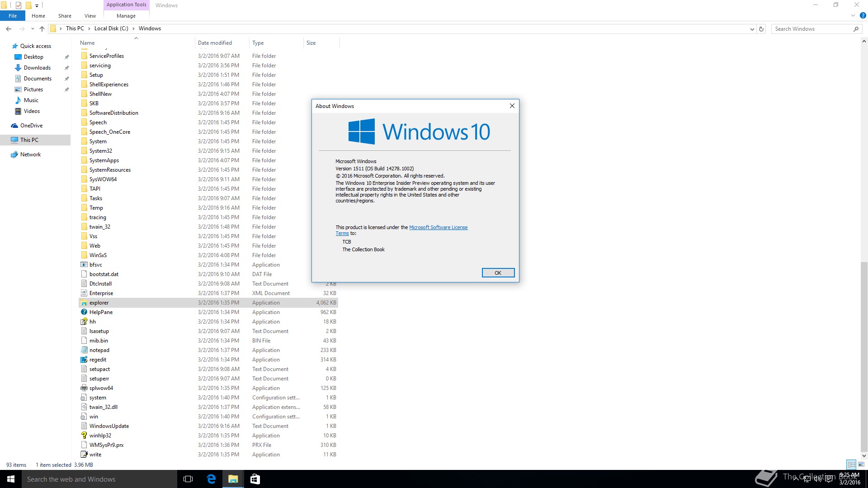Open clock showing 3/2/2016
Image resolution: width=868 pixels, height=488 pixels.
[849, 479]
